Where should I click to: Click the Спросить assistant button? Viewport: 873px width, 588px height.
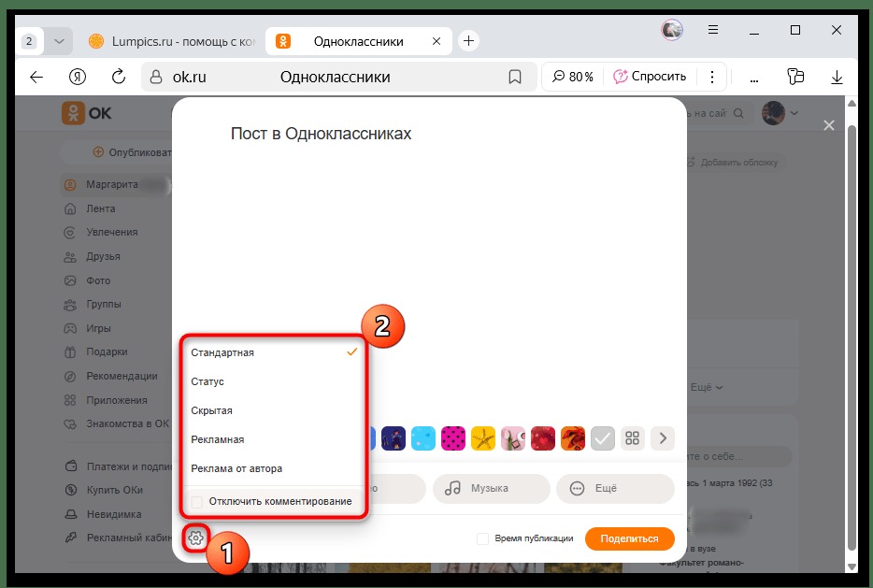tap(650, 77)
